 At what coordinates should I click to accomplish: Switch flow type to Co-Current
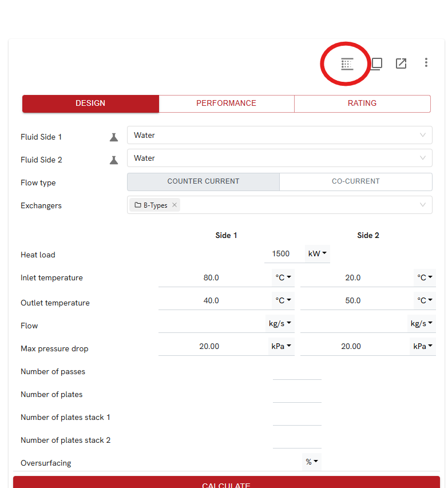click(x=355, y=181)
